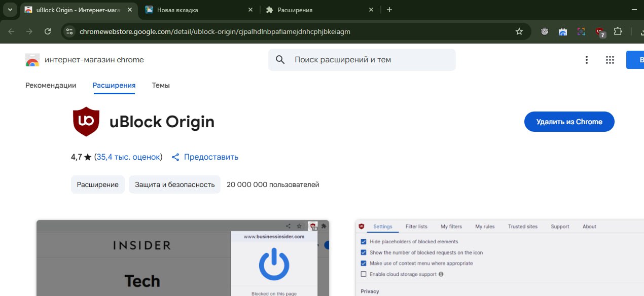644x296 pixels.
Task: Close the uBlock Origin store tab
Action: coord(130,10)
